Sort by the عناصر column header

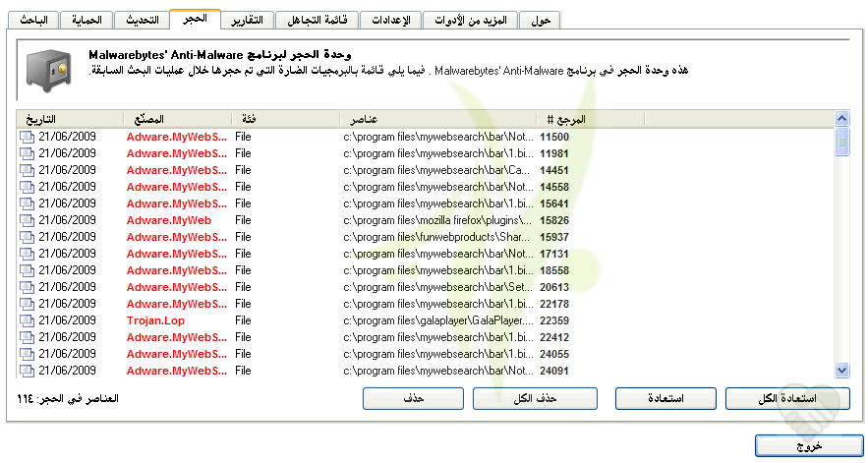(437, 119)
